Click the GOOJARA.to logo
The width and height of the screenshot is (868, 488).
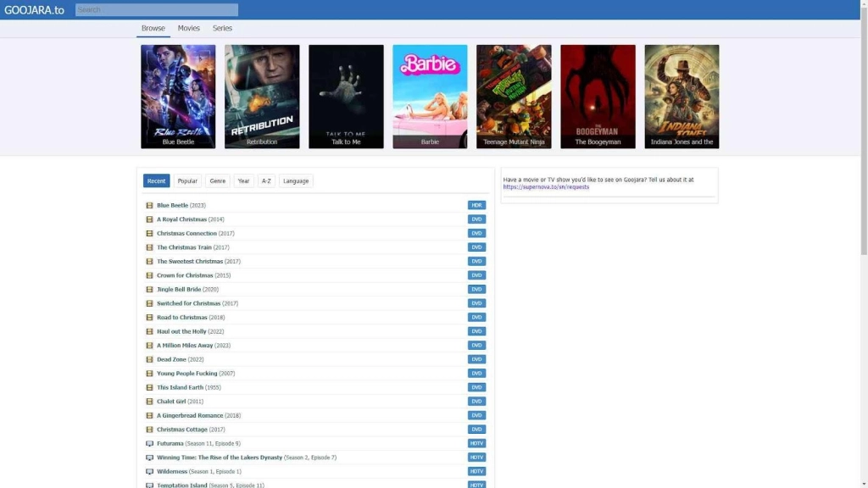[36, 9]
